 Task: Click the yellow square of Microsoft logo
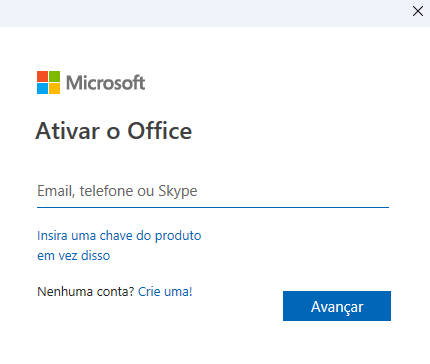click(x=55, y=89)
